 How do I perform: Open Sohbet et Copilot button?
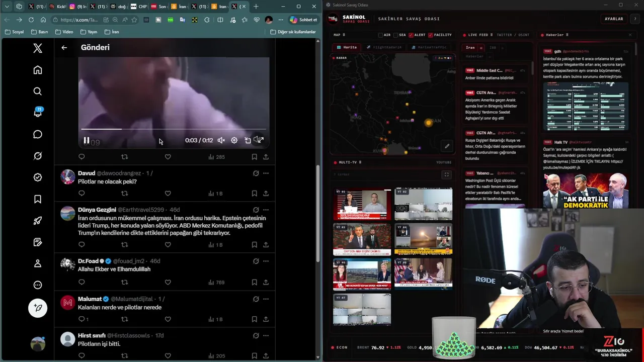pyautogui.click(x=303, y=20)
